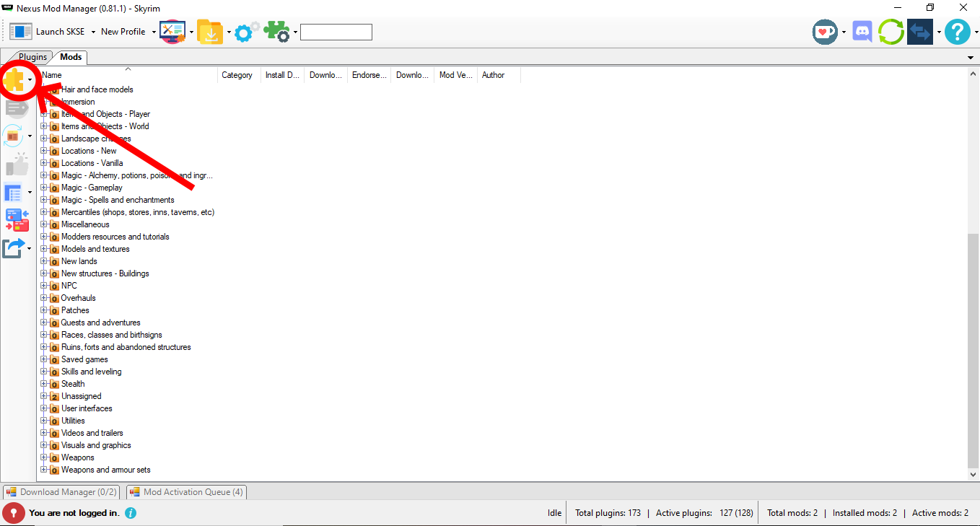
Task: Click the green refresh circle icon
Action: [x=891, y=32]
